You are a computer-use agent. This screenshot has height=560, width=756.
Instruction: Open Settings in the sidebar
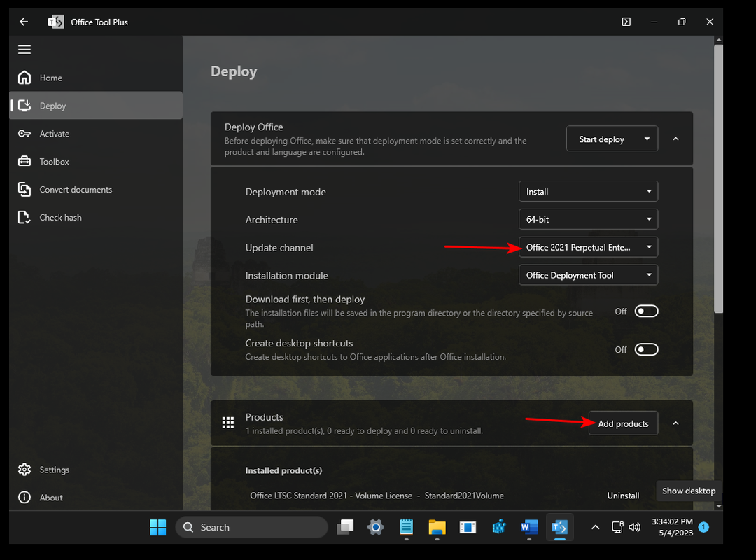click(x=95, y=470)
